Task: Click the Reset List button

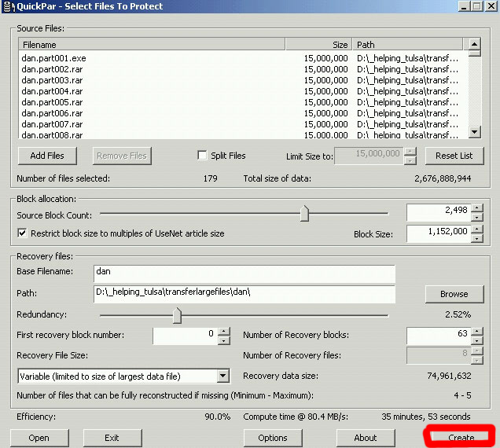Action: click(454, 156)
